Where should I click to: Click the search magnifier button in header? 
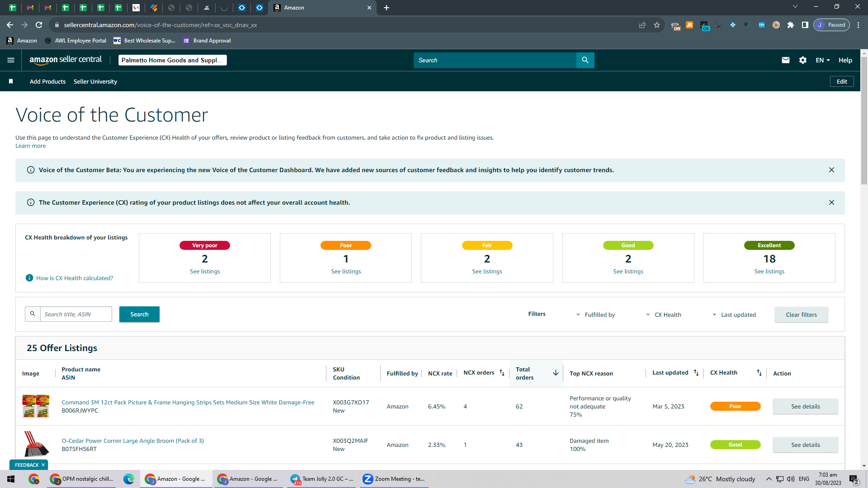pos(585,60)
